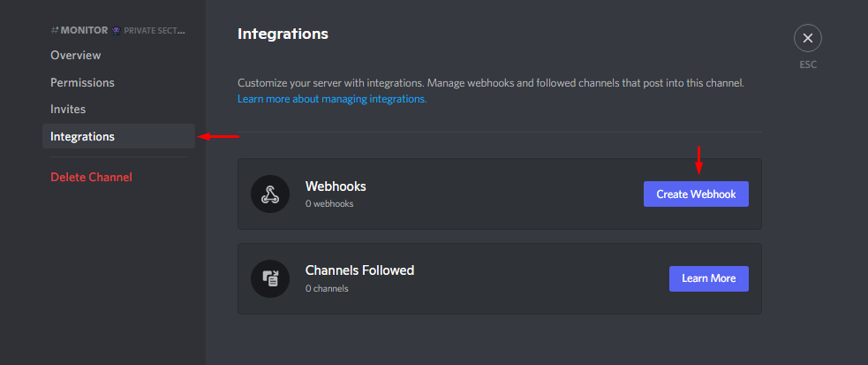Click the Channels Followed circular icon
This screenshot has height=365, width=868.
pyautogui.click(x=270, y=278)
